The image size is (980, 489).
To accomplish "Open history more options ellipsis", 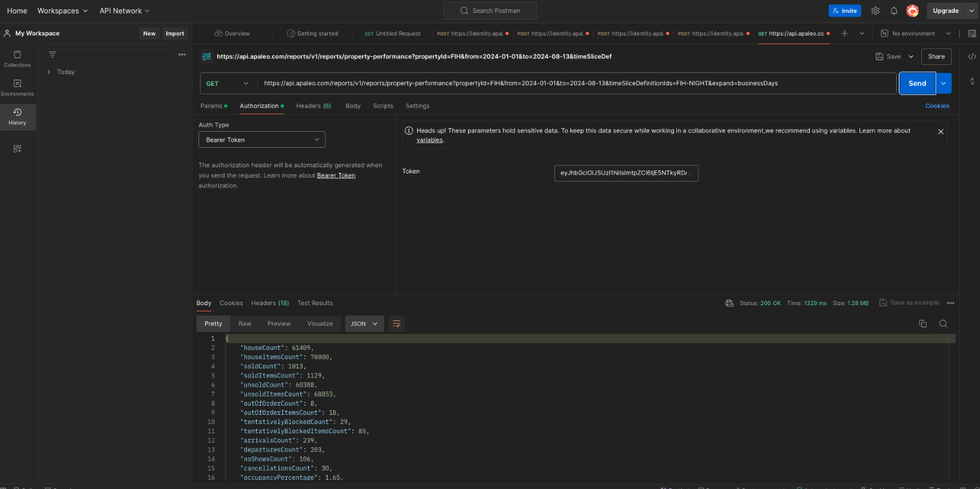I will [x=182, y=55].
